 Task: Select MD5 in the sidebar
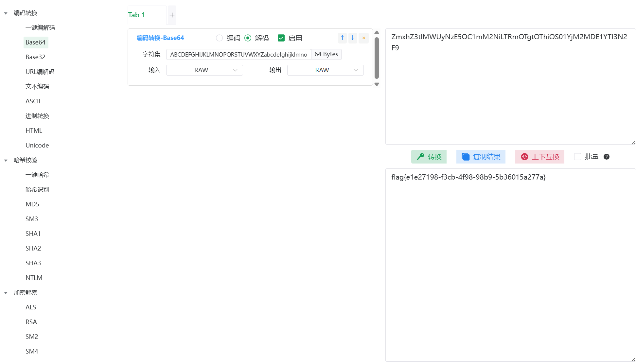coord(32,204)
